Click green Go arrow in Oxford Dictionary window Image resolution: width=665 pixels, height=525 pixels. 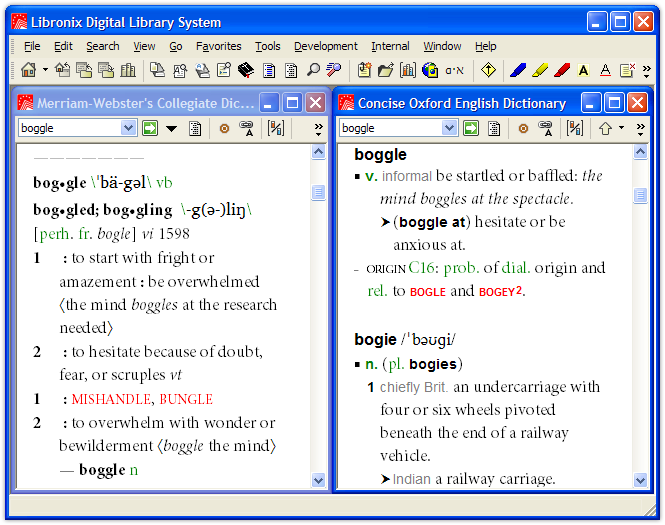471,128
